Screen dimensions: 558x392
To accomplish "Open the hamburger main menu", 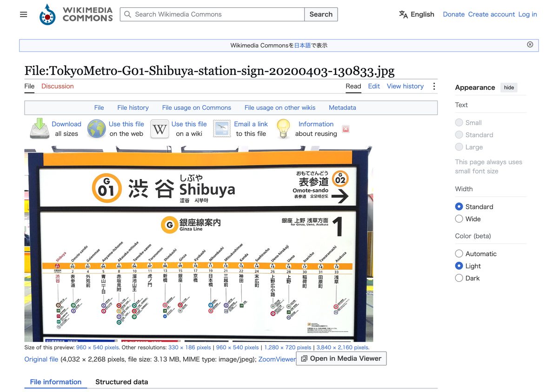I will click(24, 14).
